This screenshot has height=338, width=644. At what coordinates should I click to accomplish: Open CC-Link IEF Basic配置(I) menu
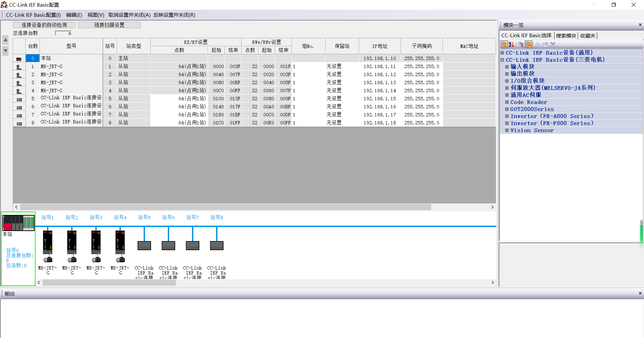point(33,15)
